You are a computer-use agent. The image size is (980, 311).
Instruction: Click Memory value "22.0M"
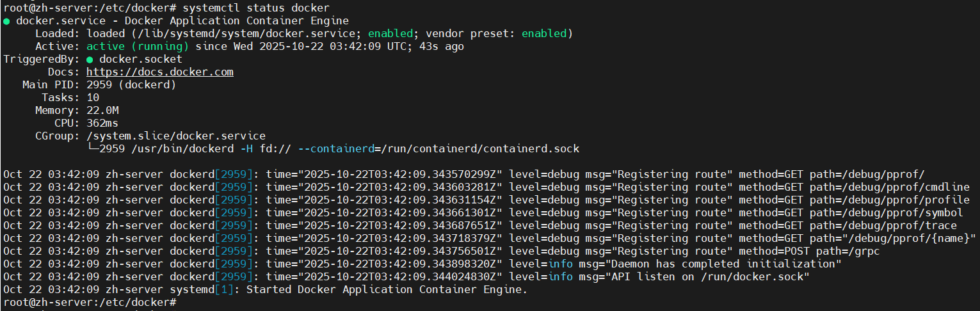coord(102,110)
